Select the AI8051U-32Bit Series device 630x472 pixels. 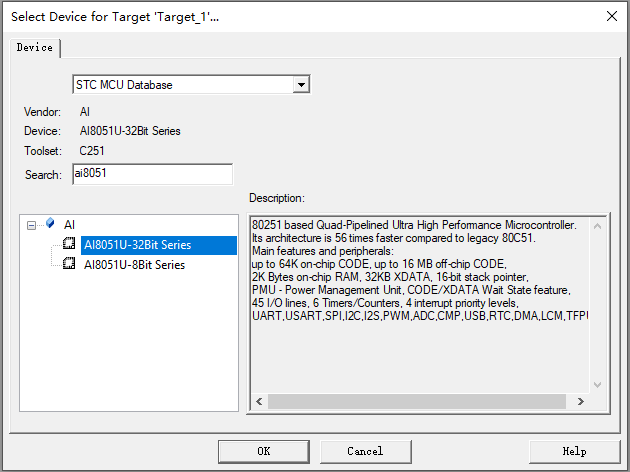[x=159, y=245]
